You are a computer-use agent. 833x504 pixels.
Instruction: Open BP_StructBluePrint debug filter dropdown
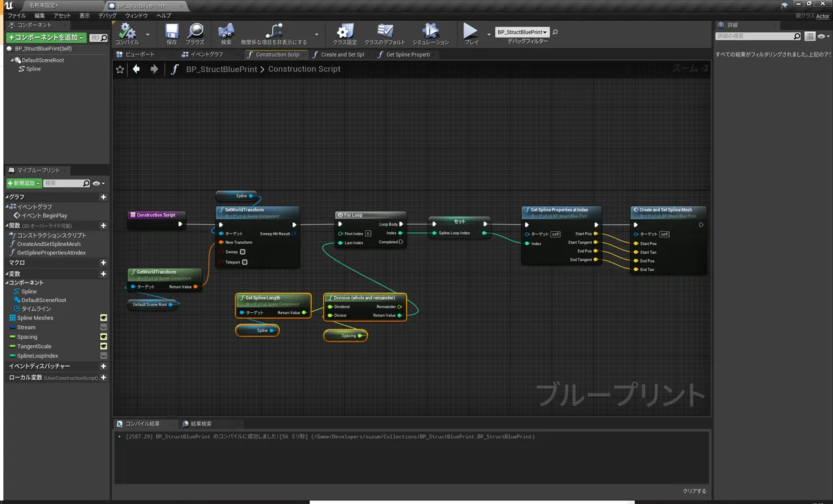522,32
